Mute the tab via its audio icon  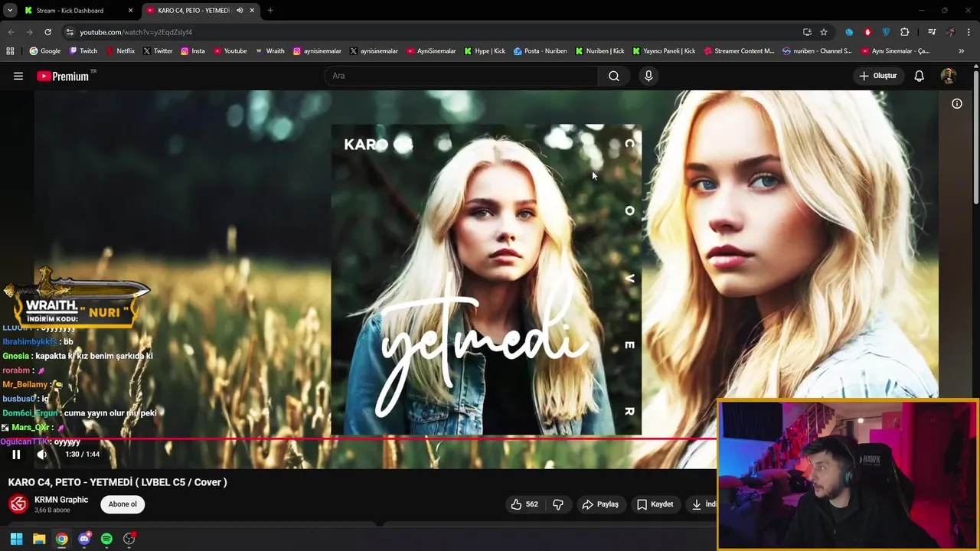pos(240,10)
